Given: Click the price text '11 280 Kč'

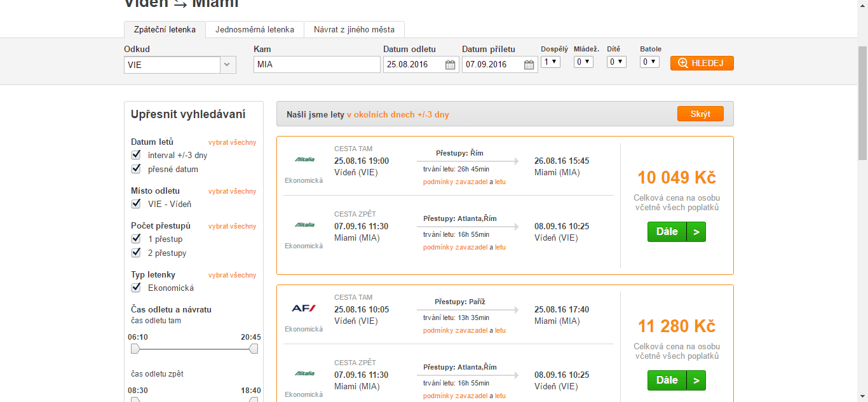Looking at the screenshot, I should [x=676, y=326].
